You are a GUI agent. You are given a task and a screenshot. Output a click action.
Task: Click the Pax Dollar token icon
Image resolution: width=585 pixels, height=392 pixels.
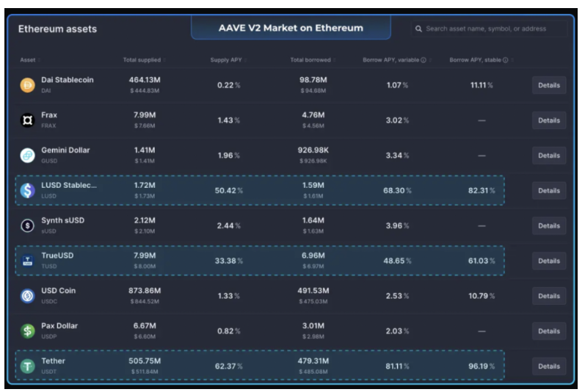click(27, 331)
